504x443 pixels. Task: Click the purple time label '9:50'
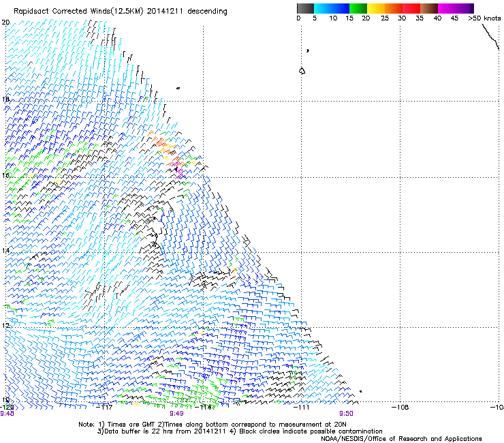coord(346,414)
